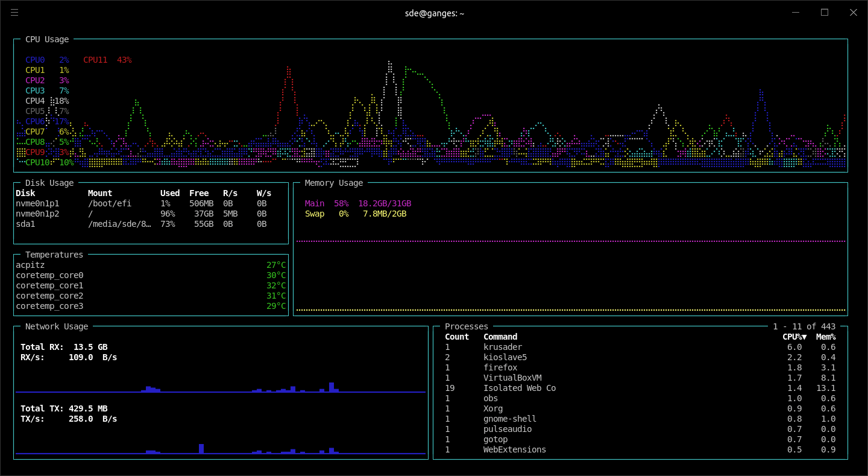The image size is (868, 476).
Task: Select the WebExtensions process row
Action: 640,449
